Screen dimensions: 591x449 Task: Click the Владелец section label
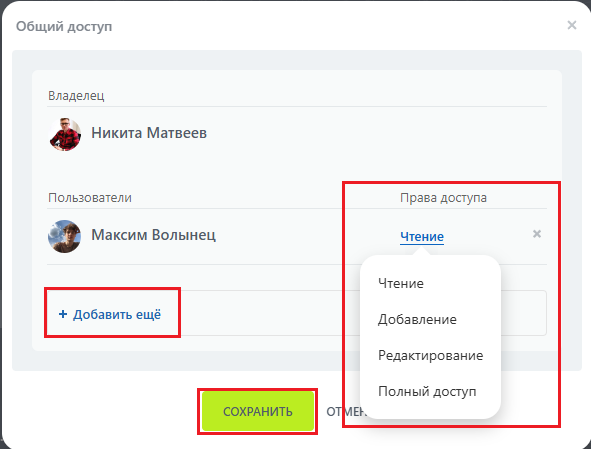76,96
